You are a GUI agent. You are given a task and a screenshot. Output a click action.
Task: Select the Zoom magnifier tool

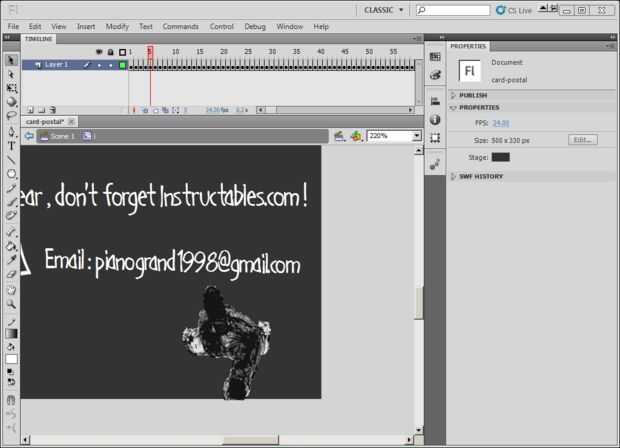click(x=11, y=304)
